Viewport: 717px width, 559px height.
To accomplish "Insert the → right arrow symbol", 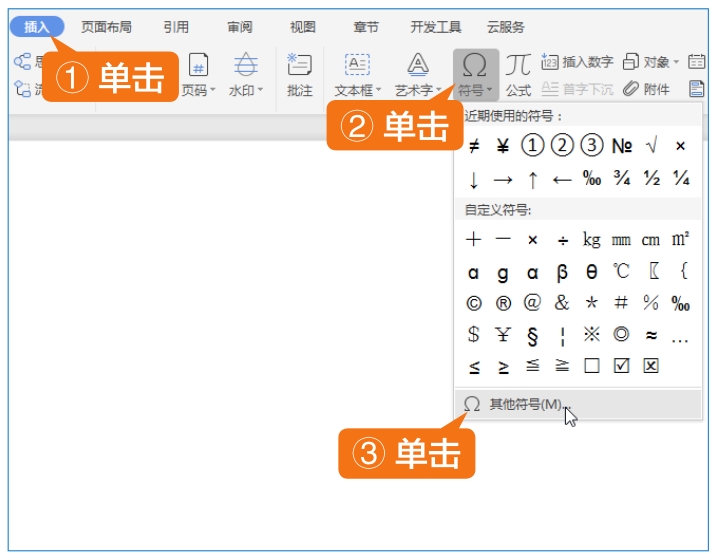I will [x=503, y=180].
